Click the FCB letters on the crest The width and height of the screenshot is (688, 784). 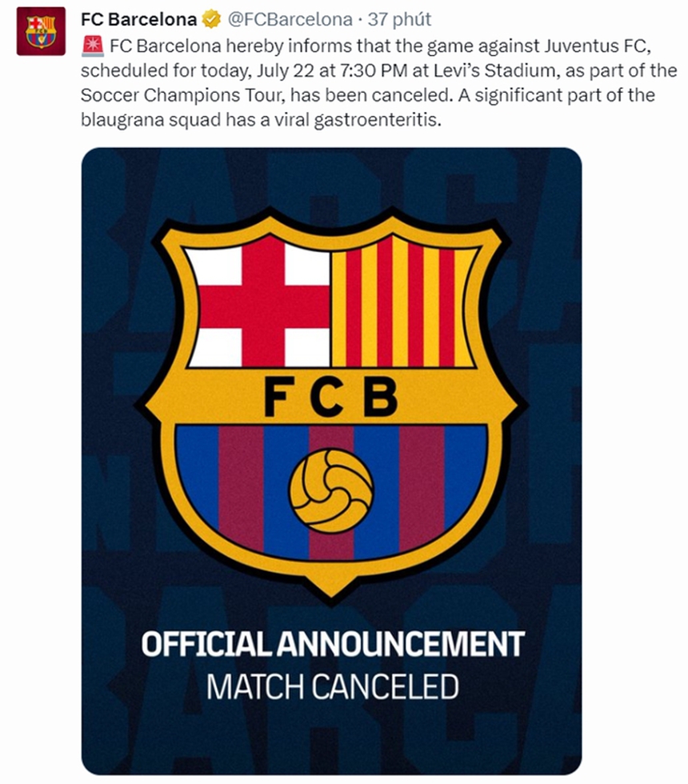330,395
